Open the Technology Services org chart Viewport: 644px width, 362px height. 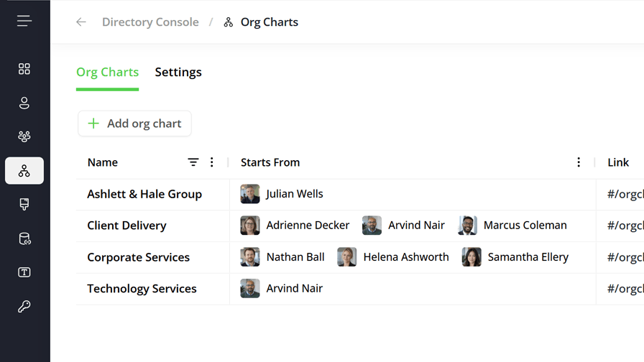point(142,289)
